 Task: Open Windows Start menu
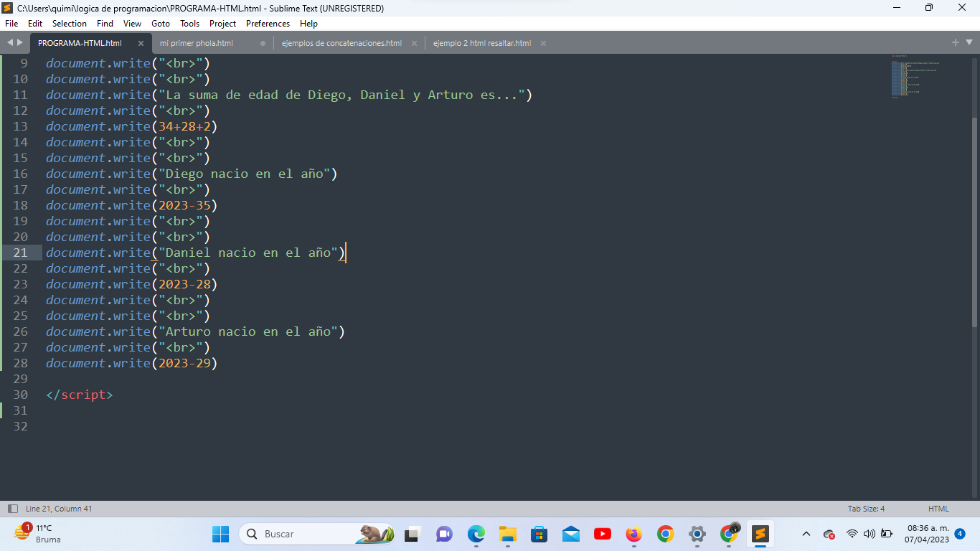220,534
